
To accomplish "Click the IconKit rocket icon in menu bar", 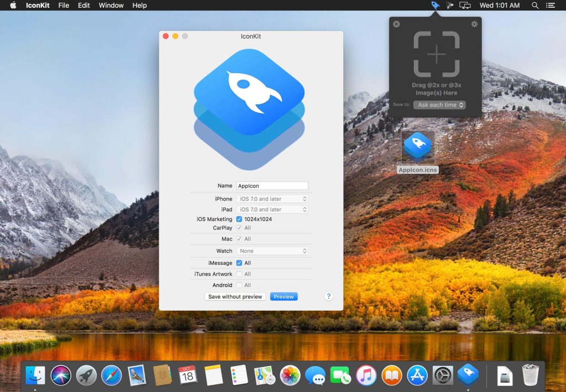I will pos(436,6).
